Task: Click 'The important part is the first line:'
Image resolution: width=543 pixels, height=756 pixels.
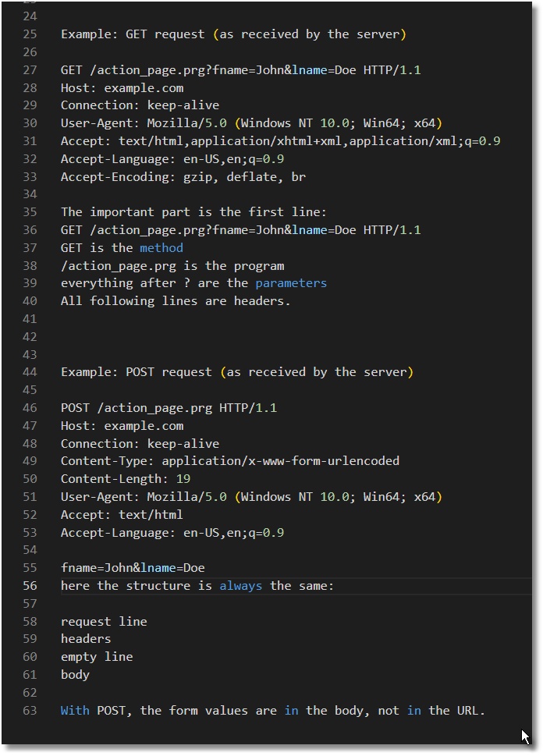Action: (193, 212)
